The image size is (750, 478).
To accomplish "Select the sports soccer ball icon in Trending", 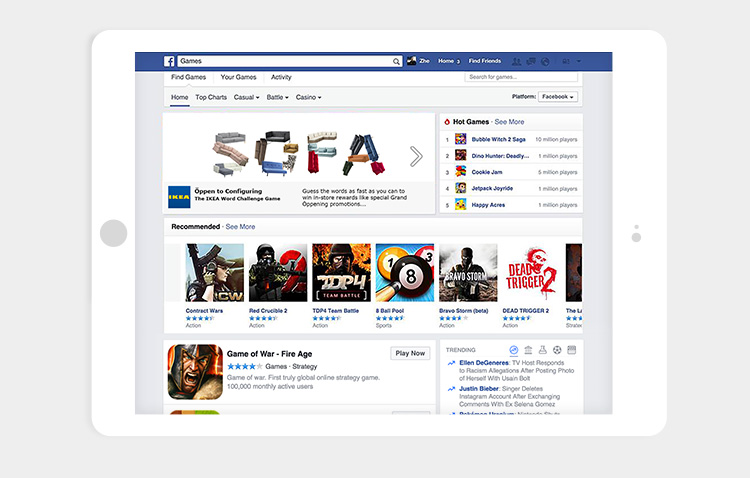I will coord(557,350).
